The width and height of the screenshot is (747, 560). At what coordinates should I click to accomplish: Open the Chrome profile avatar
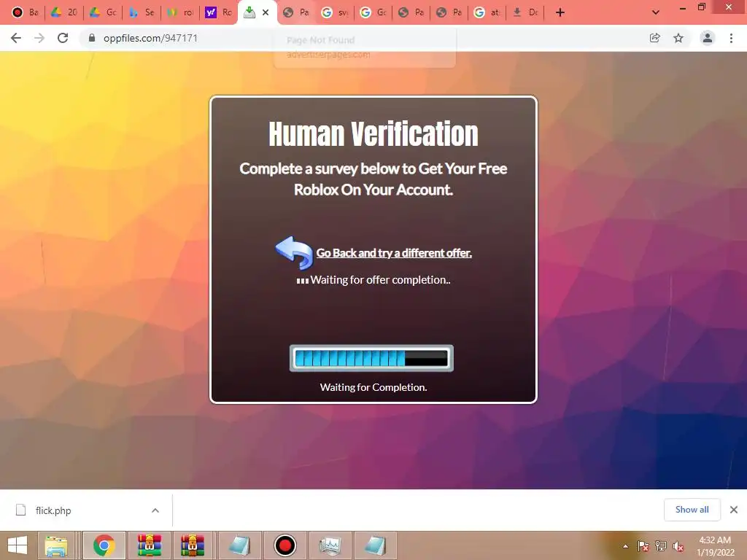click(x=708, y=38)
